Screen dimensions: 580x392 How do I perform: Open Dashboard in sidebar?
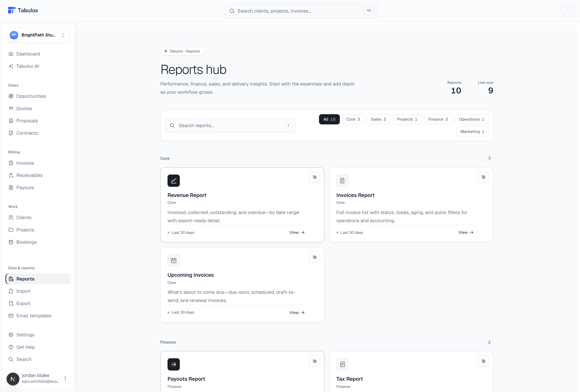tap(38, 54)
